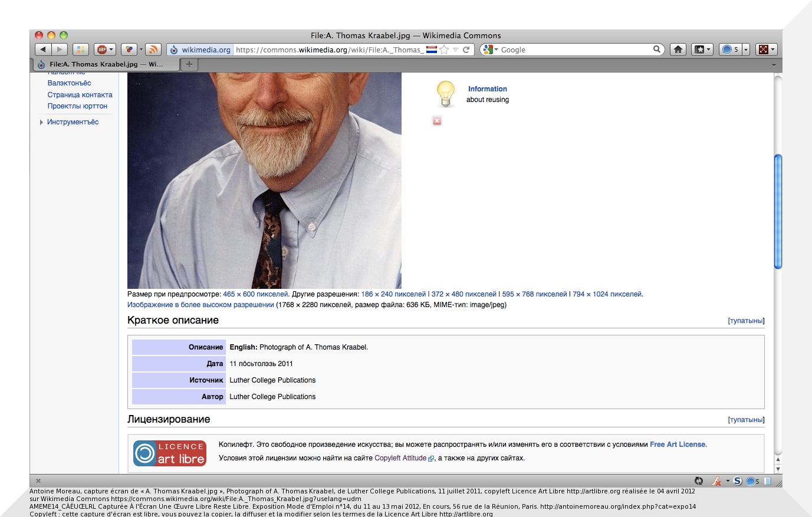Click the orange RSS feed icon
The image size is (812, 517).
tap(153, 50)
